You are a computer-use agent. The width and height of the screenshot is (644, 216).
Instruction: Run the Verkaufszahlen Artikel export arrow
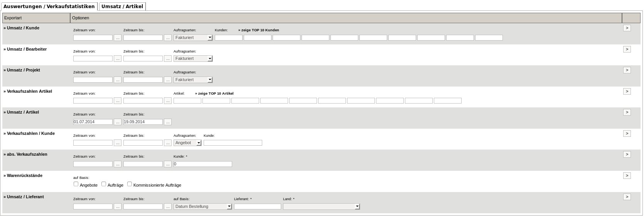tap(627, 91)
